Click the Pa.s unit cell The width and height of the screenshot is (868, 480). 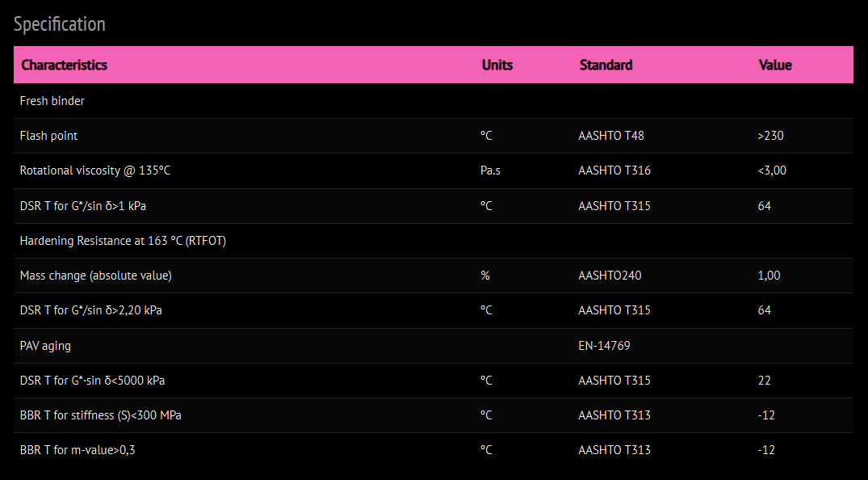point(490,171)
